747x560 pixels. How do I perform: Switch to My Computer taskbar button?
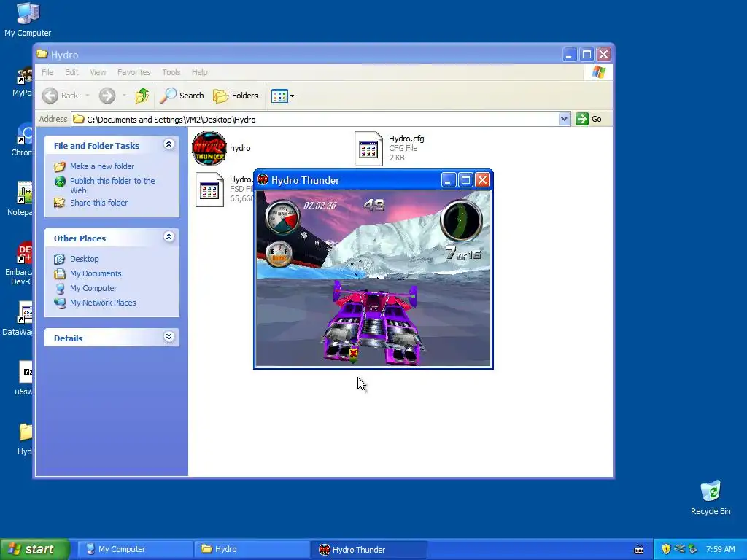click(x=135, y=549)
